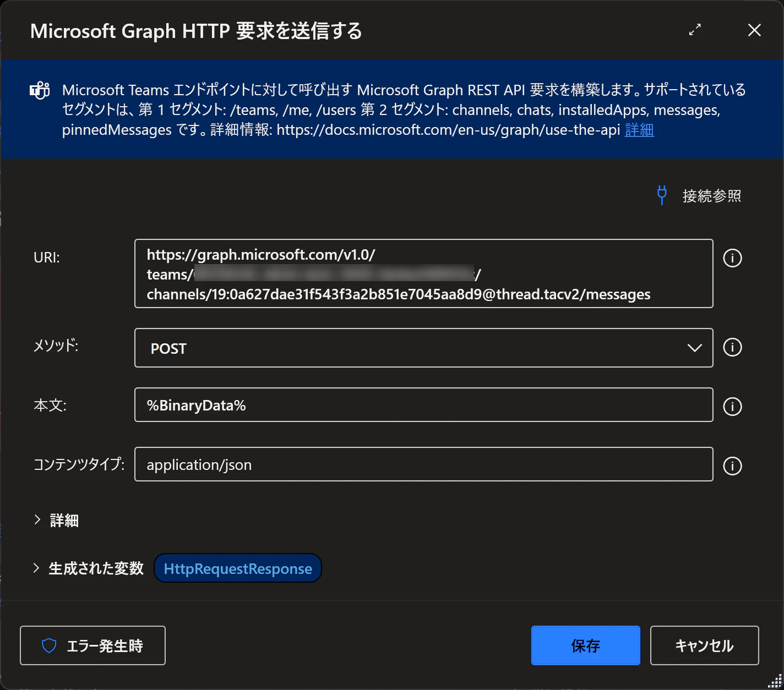The height and width of the screenshot is (690, 784).
Task: Show info for the URI field
Action: coord(732,258)
